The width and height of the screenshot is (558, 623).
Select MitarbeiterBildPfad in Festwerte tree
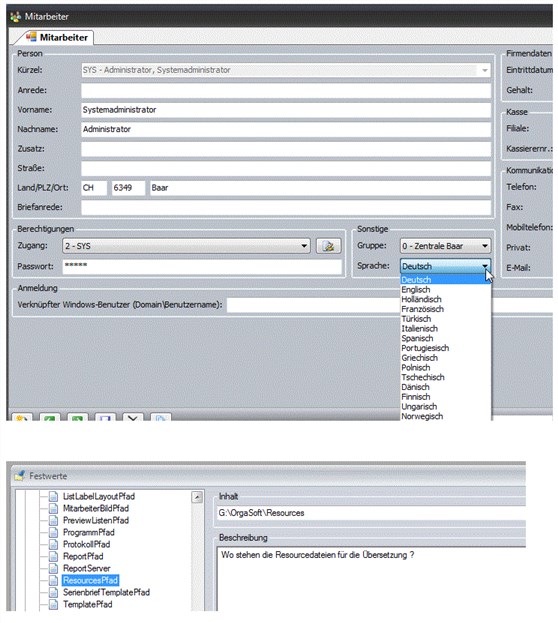pyautogui.click(x=96, y=508)
